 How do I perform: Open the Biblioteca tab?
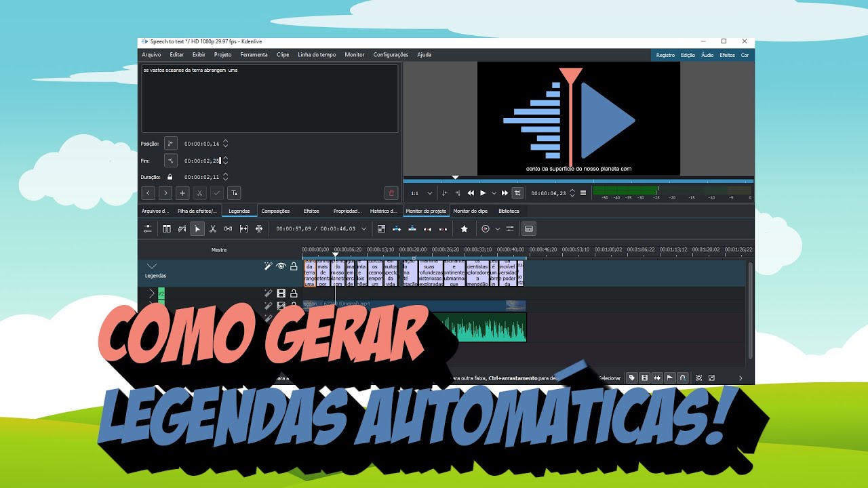509,211
